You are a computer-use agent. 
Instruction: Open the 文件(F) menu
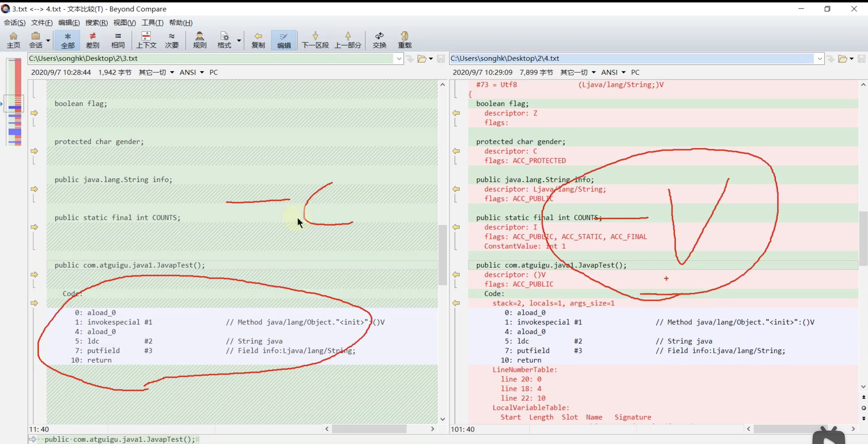pos(42,23)
